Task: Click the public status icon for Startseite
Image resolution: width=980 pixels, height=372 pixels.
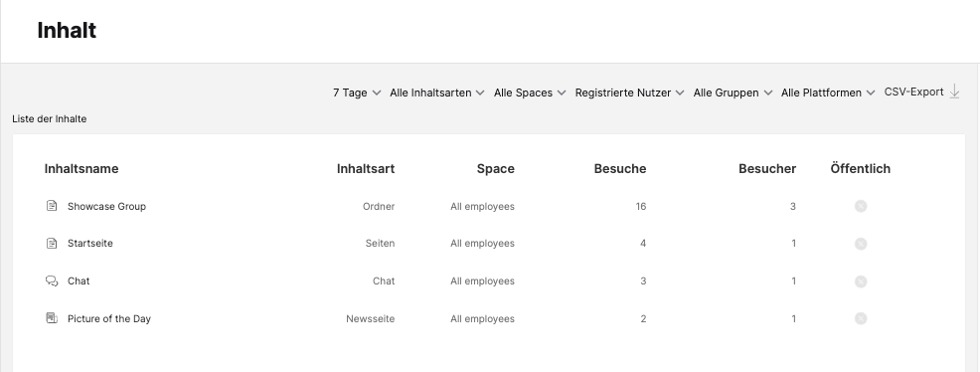Action: pos(861,244)
